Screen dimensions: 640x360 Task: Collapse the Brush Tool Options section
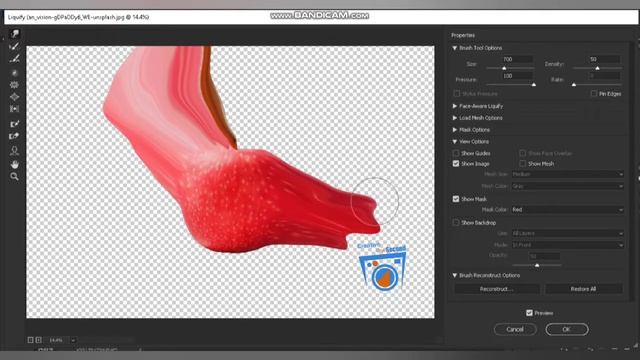(454, 48)
